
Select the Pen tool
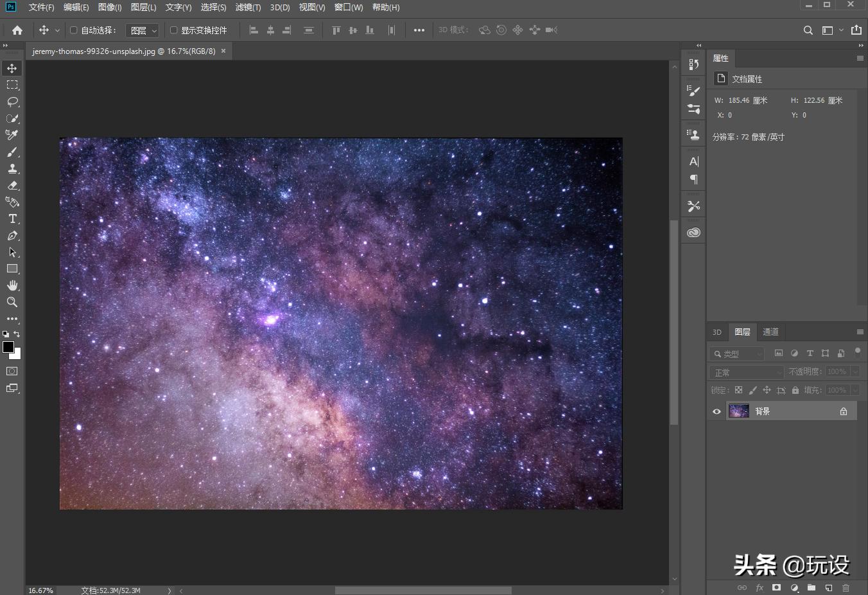tap(12, 236)
